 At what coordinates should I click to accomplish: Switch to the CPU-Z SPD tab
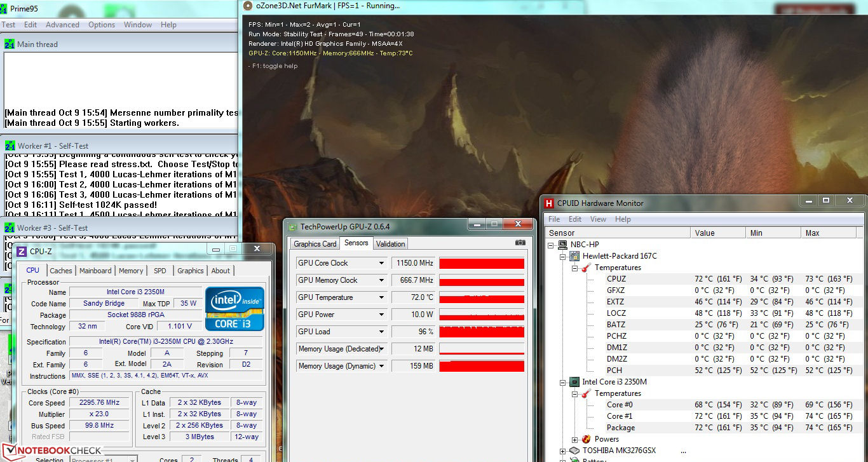[x=160, y=271]
